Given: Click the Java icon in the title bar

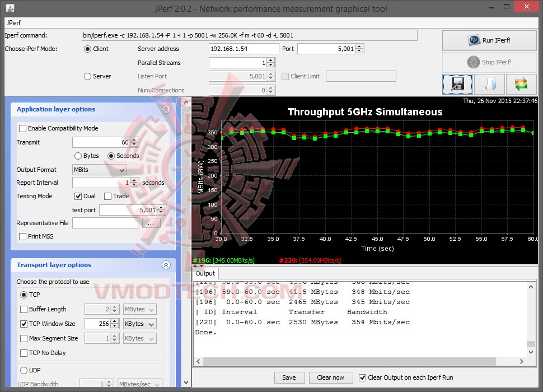Looking at the screenshot, I should point(10,8).
